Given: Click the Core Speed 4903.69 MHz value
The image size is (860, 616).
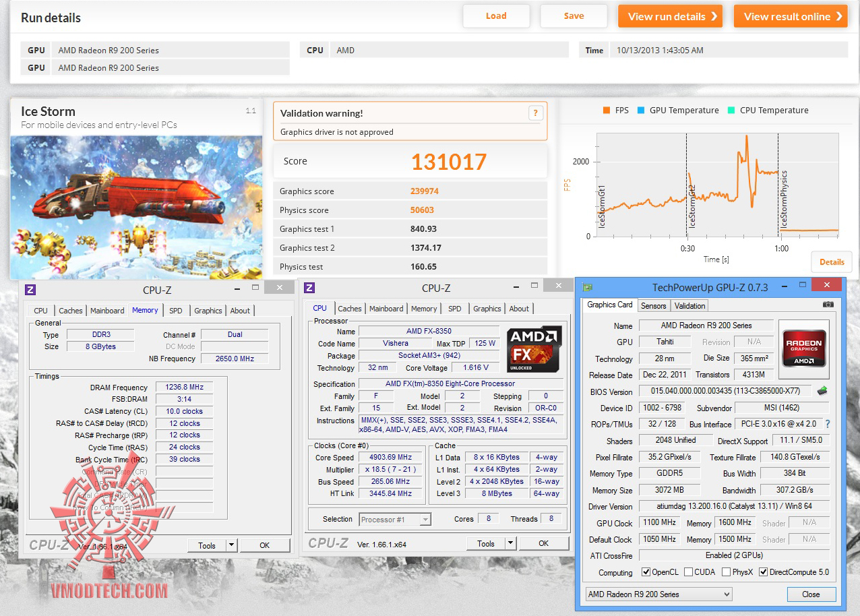Looking at the screenshot, I should (391, 457).
